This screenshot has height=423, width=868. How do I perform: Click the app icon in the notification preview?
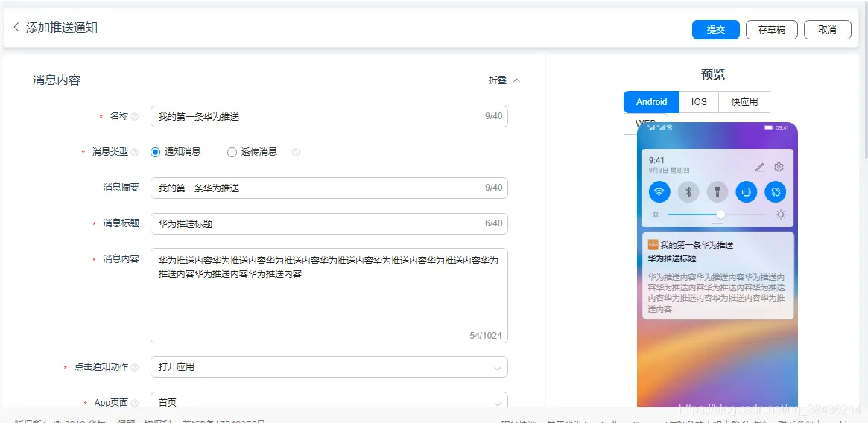point(653,245)
